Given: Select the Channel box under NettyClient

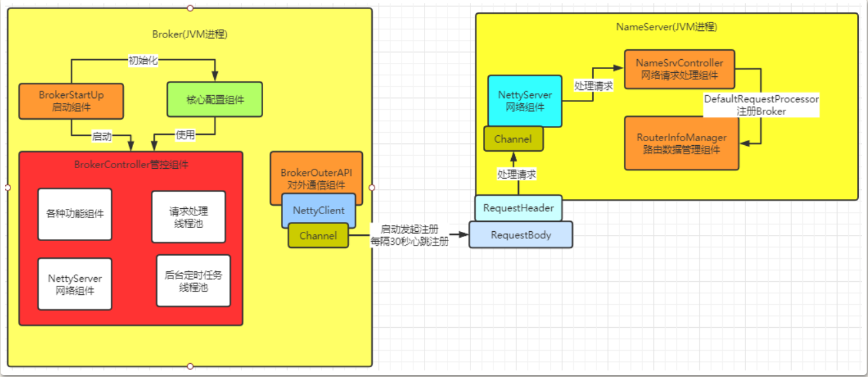Looking at the screenshot, I should (x=318, y=236).
